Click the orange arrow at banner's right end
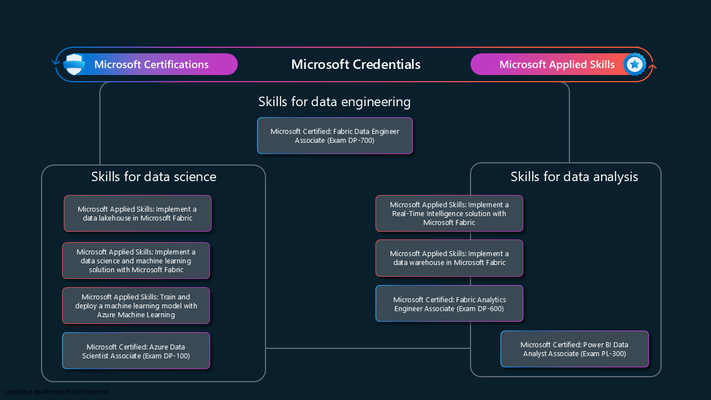 [x=653, y=67]
